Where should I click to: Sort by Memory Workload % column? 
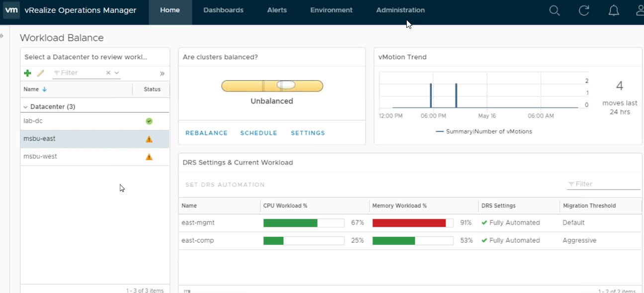[399, 206]
